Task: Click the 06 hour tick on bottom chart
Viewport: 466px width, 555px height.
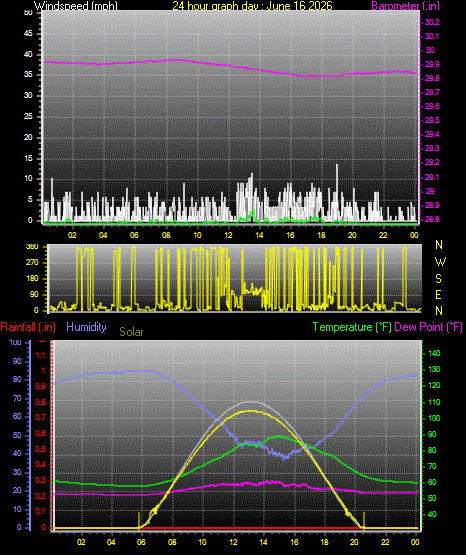Action: [141, 542]
